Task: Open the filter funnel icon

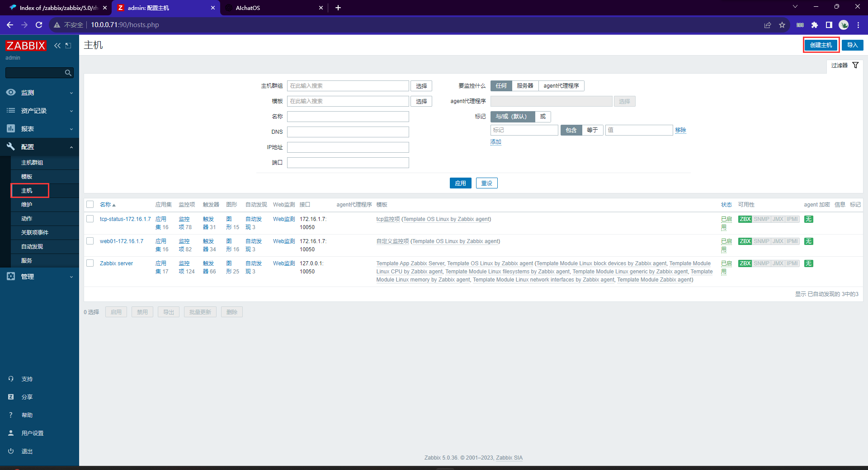Action: coord(855,66)
